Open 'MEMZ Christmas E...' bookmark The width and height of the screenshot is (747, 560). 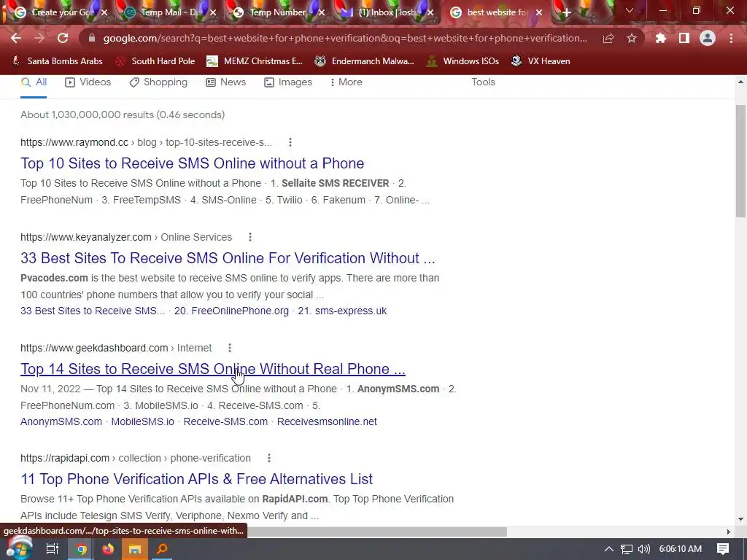pyautogui.click(x=255, y=61)
